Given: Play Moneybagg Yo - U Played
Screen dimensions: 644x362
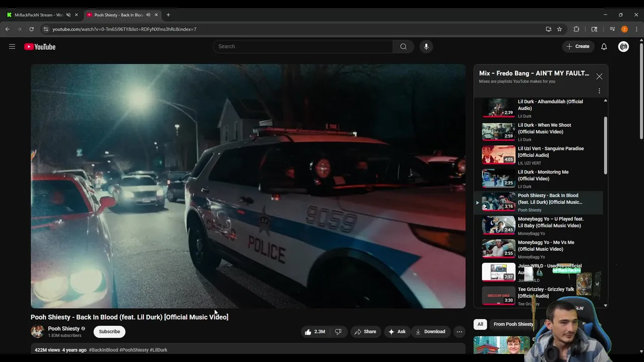Looking at the screenshot, I should 538,226.
